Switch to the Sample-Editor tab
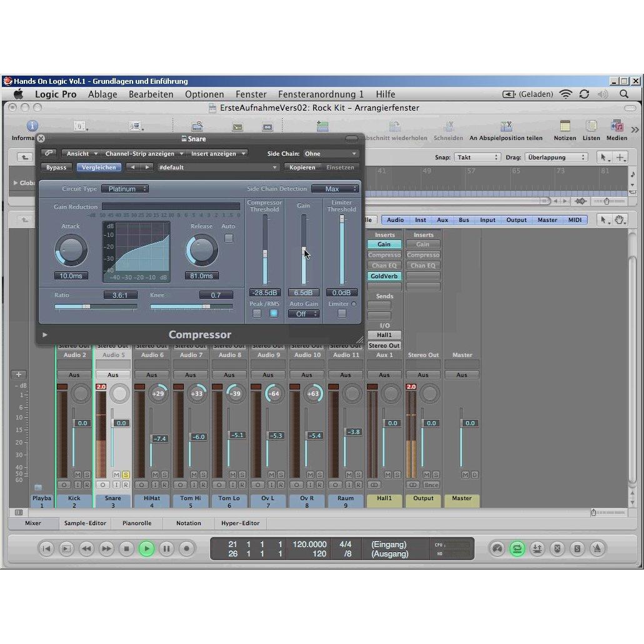Viewport: 644px width, 644px height. (x=85, y=523)
